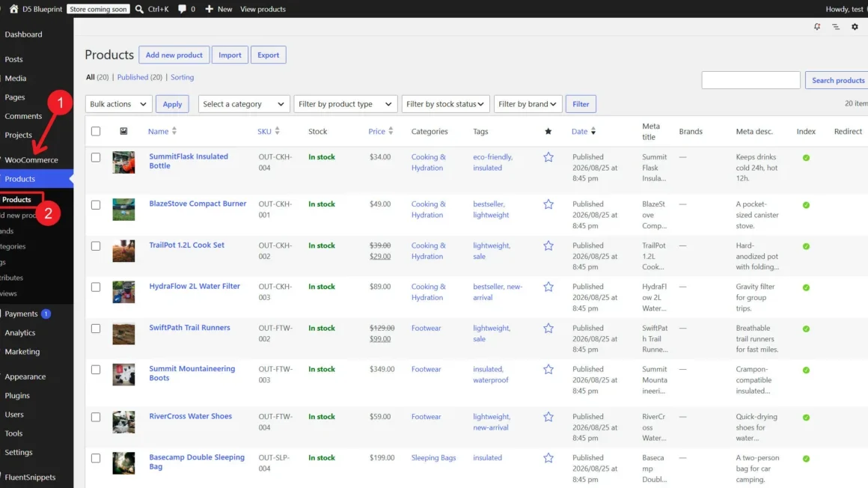Open the RiverCross Water Shoes thumbnail
This screenshot has height=488, width=868.
123,422
